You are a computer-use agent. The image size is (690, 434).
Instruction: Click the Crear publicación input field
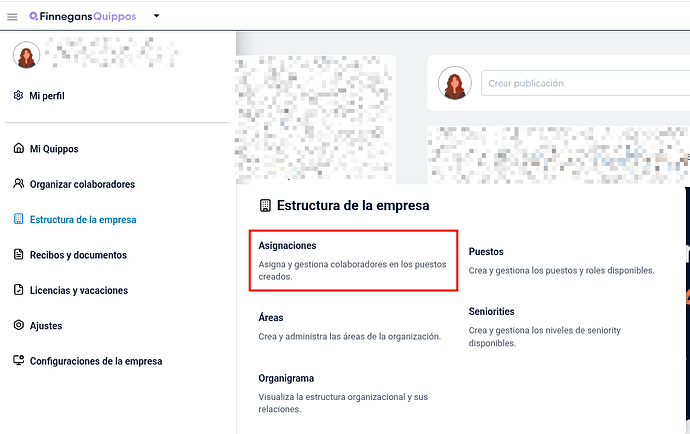pos(585,83)
